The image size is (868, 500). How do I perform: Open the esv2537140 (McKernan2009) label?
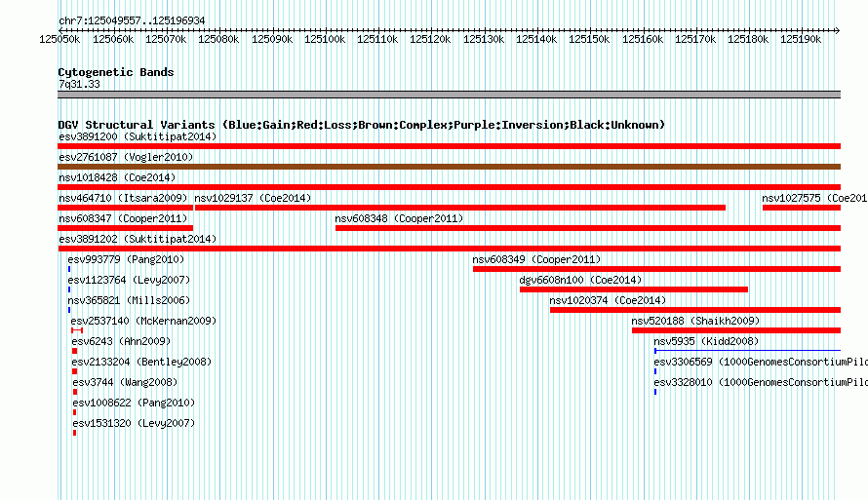coord(143,321)
